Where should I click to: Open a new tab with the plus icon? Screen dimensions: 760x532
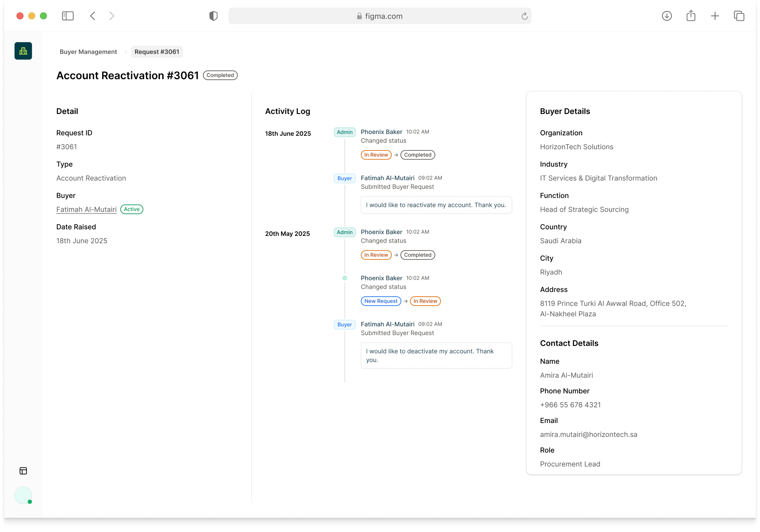pyautogui.click(x=715, y=16)
